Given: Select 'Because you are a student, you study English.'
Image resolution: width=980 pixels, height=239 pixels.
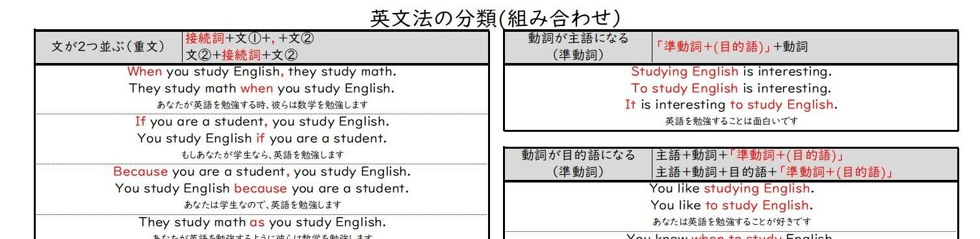Looking at the screenshot, I should 262,172.
